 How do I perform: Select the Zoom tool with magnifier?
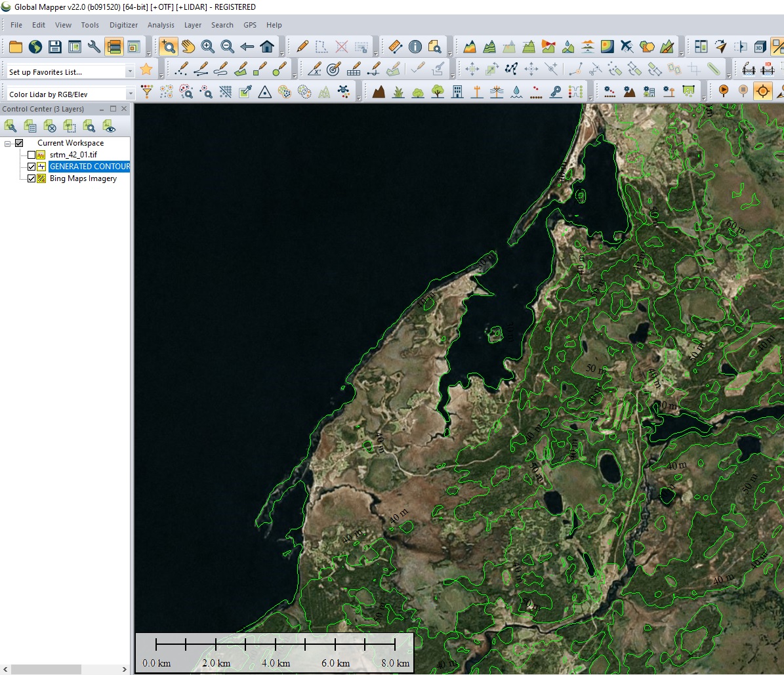168,47
